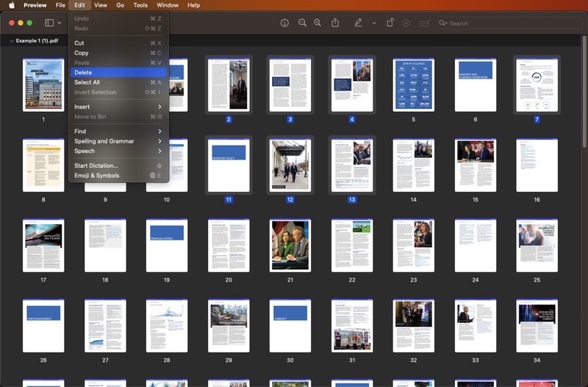Image resolution: width=588 pixels, height=387 pixels.
Task: Select page 4 thumbnail
Action: click(352, 85)
